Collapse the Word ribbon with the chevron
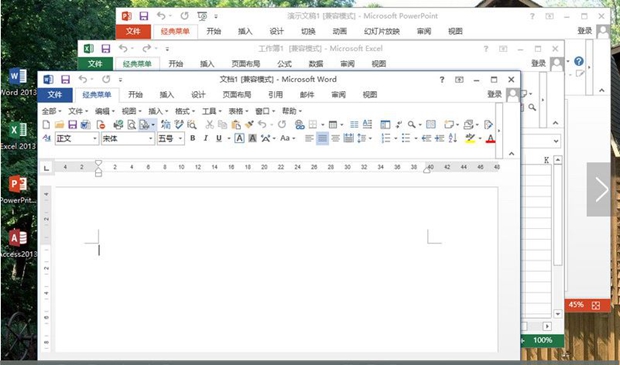This screenshot has width=620, height=365. (x=511, y=153)
